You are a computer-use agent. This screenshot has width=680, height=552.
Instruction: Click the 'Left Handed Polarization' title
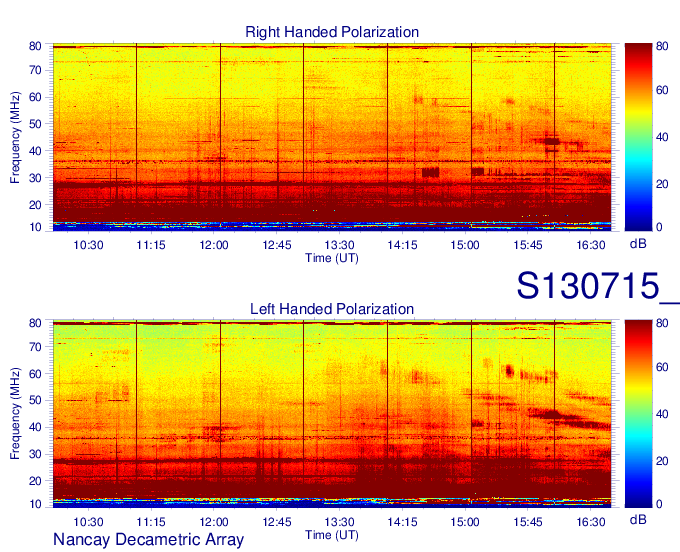click(x=332, y=309)
